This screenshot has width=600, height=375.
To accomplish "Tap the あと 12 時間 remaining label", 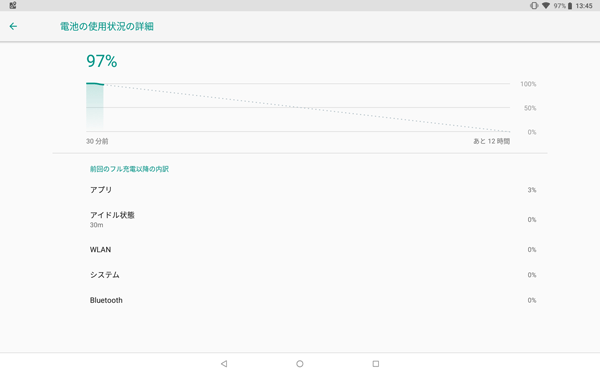I will pos(492,141).
